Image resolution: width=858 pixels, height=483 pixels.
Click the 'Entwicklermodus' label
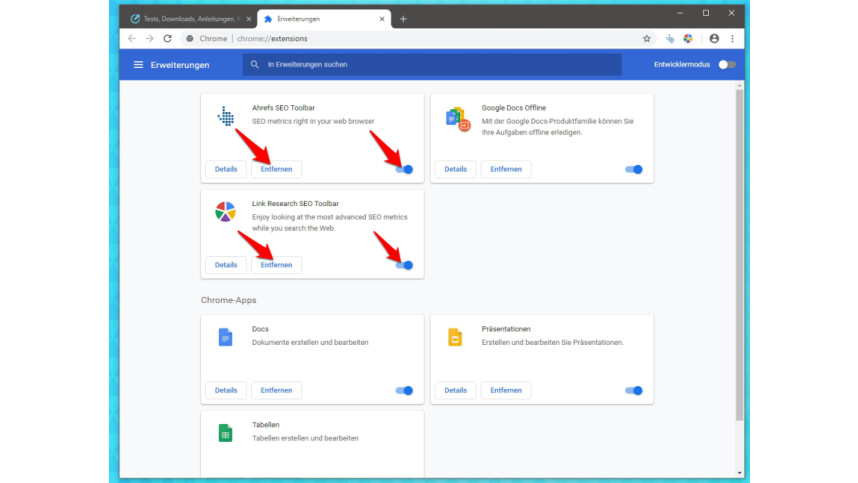tap(682, 65)
